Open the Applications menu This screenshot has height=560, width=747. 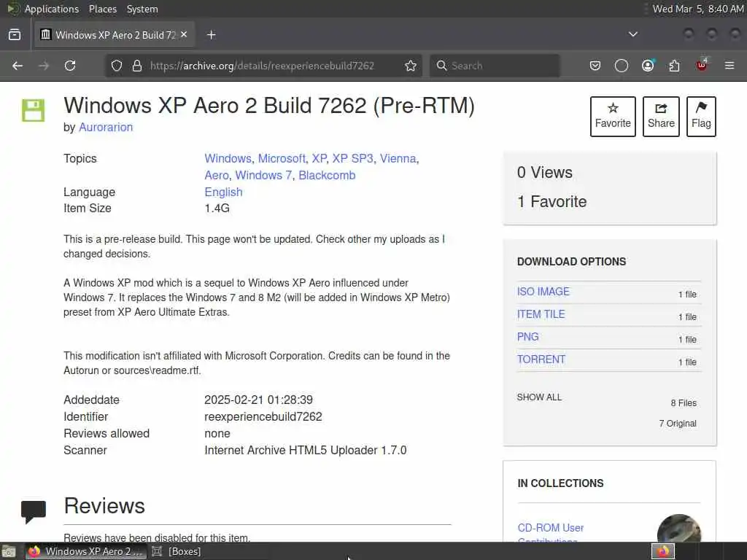pyautogui.click(x=51, y=9)
